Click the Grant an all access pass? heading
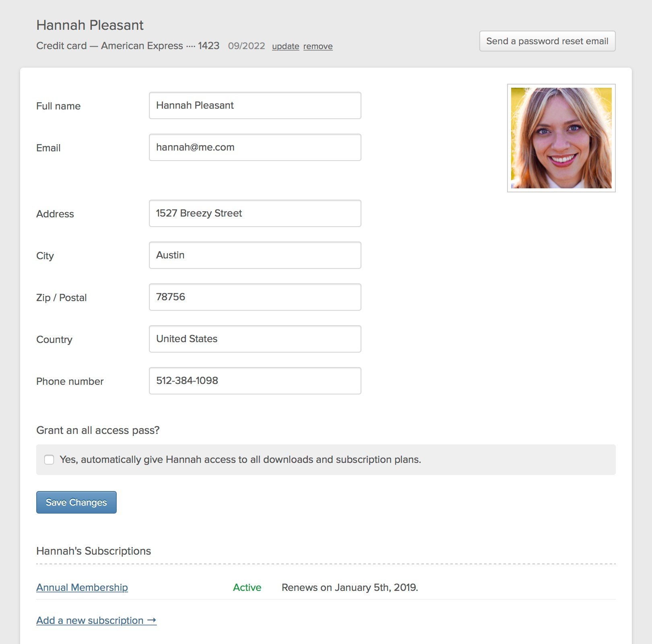The height and width of the screenshot is (644, 652). click(x=98, y=430)
